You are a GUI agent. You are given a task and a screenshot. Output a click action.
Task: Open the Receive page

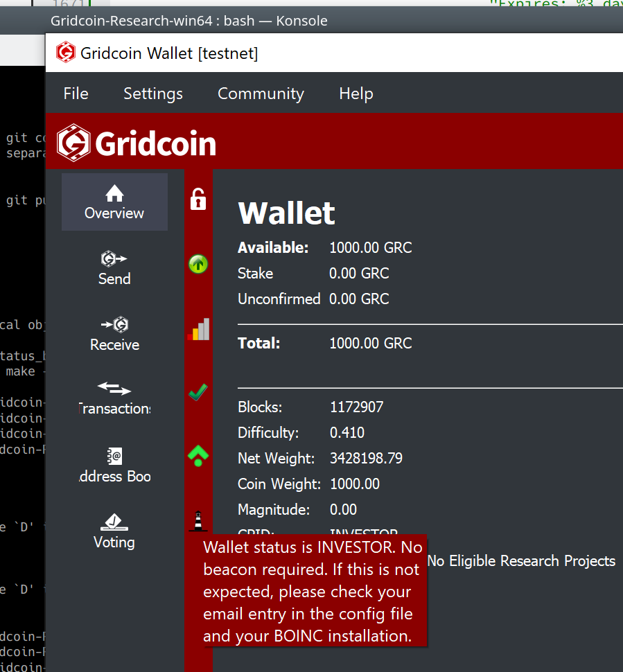pyautogui.click(x=114, y=334)
